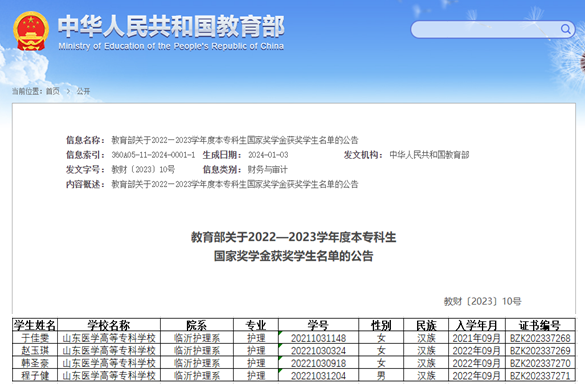
Task: Click the search magnifier icon
Action: [566, 29]
